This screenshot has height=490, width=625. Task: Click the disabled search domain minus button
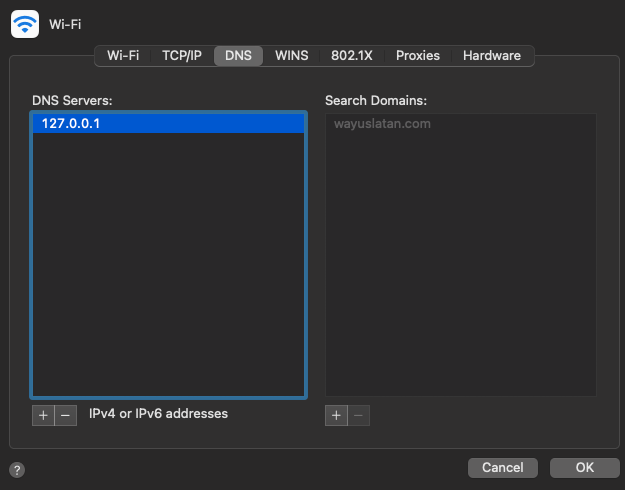(359, 415)
